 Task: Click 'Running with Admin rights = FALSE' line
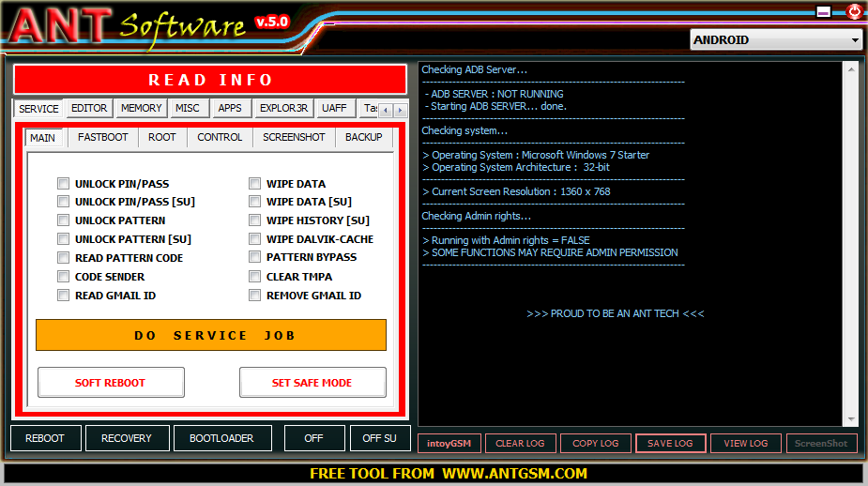[x=507, y=240]
